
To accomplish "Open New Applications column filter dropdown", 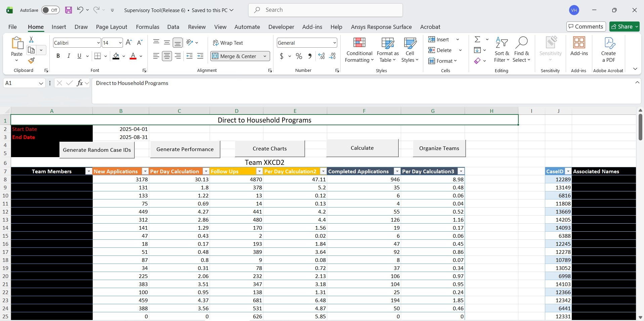I will click(145, 172).
